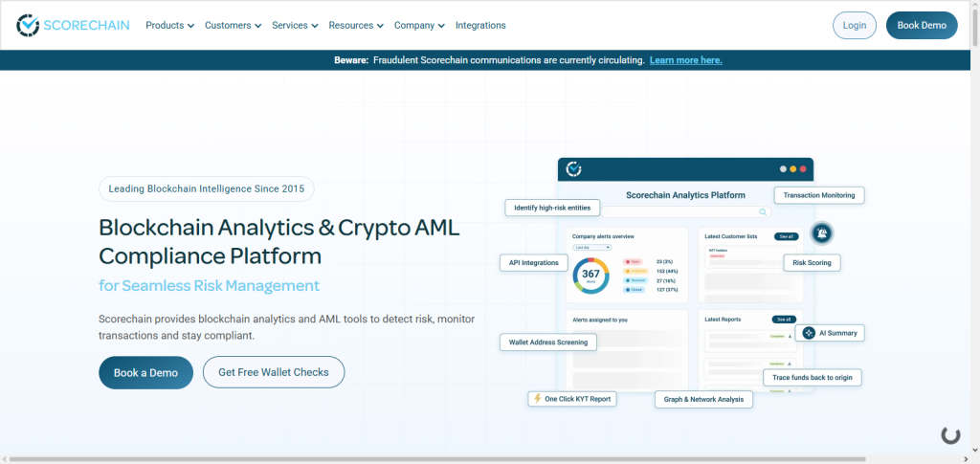Click 'Get Free Wallet Checks' button
Screen dimensions: 980x464
(273, 373)
